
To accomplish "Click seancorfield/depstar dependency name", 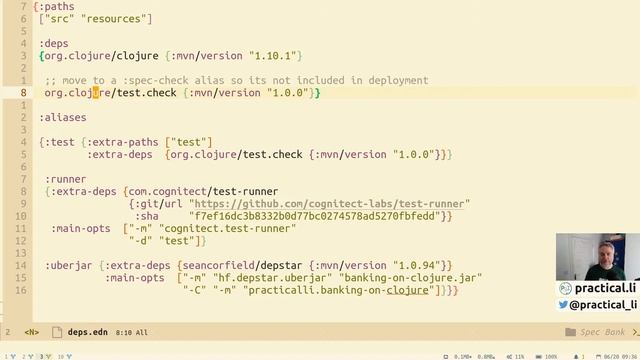I will tap(242, 265).
